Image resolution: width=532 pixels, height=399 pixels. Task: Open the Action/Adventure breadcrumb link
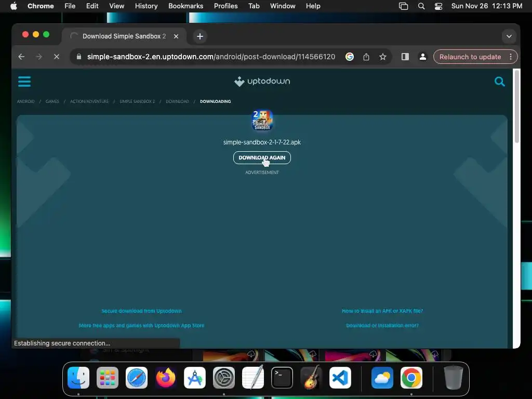pos(89,101)
